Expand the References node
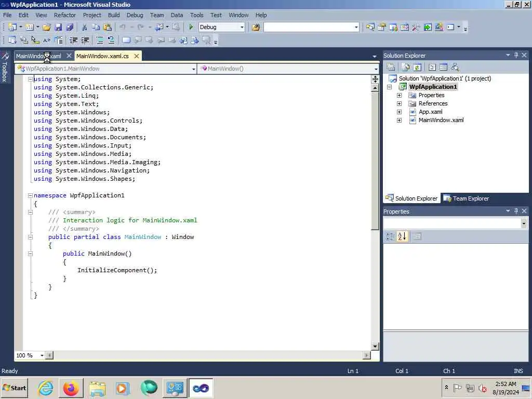This screenshot has width=532, height=399. click(x=400, y=103)
